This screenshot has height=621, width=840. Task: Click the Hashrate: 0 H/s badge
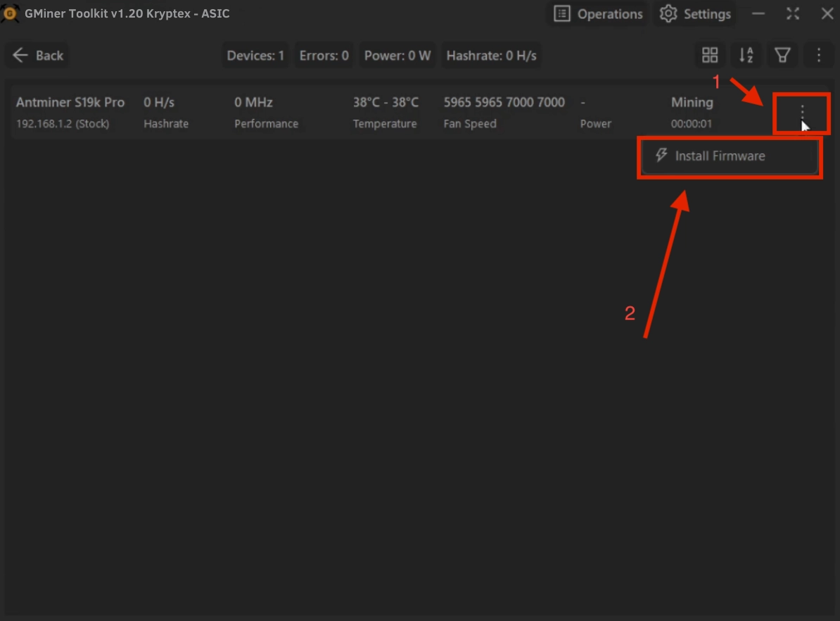[x=491, y=56]
